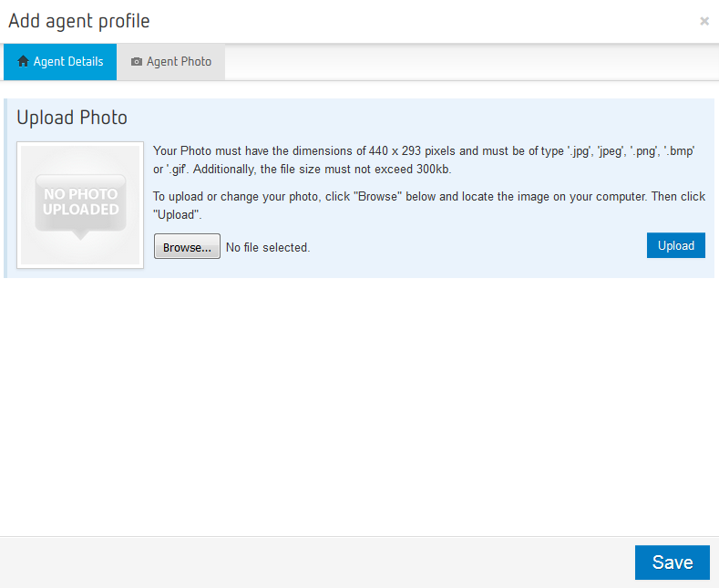The width and height of the screenshot is (719, 588).
Task: Save the agent profile
Action: 672,562
